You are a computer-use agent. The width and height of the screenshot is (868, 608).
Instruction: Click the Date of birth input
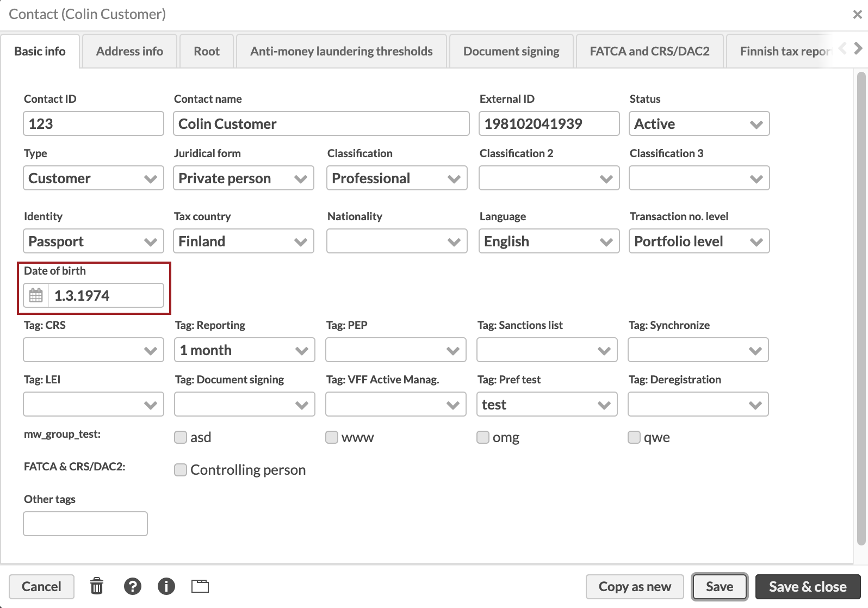[x=106, y=295]
